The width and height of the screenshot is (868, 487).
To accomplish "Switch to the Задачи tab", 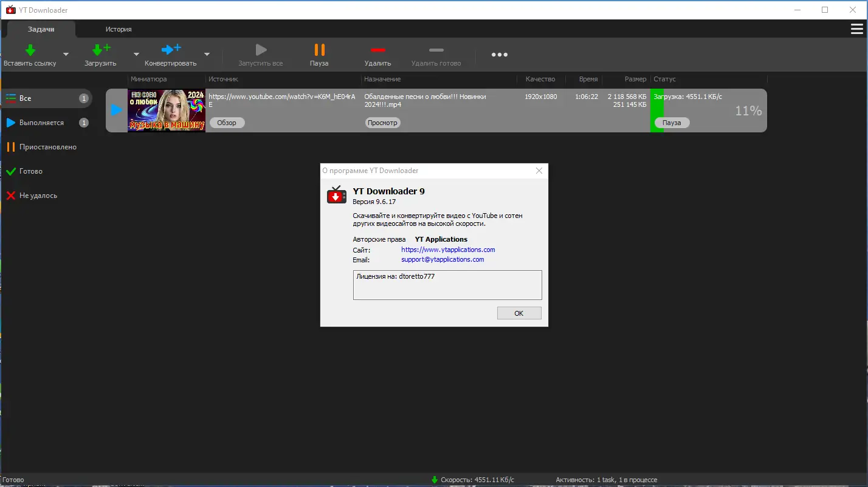I will [x=41, y=29].
